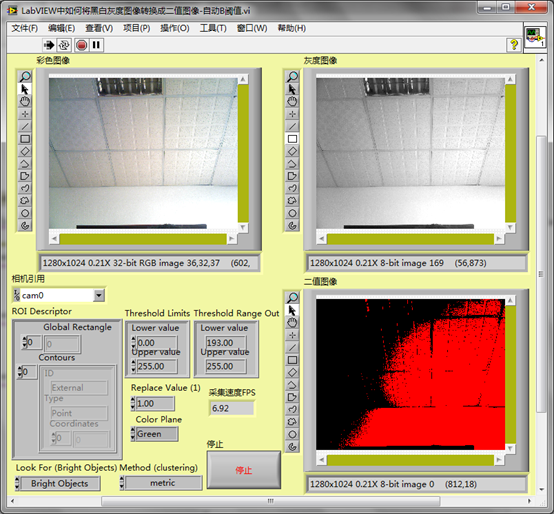The image size is (554, 514).
Task: Click the Run arrow toolbar icon
Action: (48, 45)
